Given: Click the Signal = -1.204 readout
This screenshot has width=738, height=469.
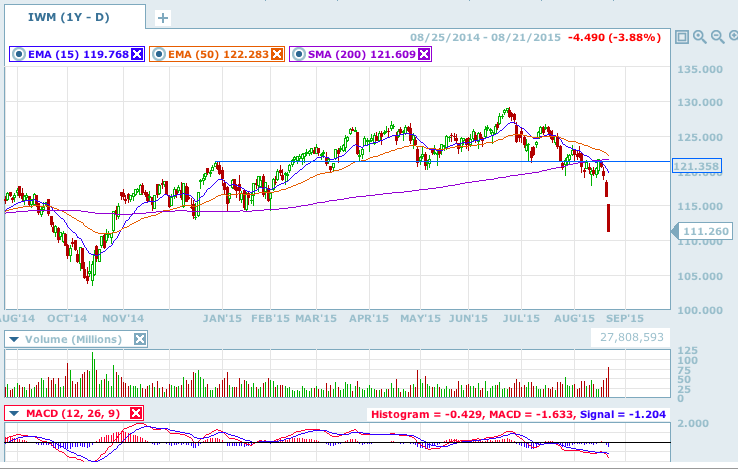Looking at the screenshot, I should pyautogui.click(x=623, y=414).
